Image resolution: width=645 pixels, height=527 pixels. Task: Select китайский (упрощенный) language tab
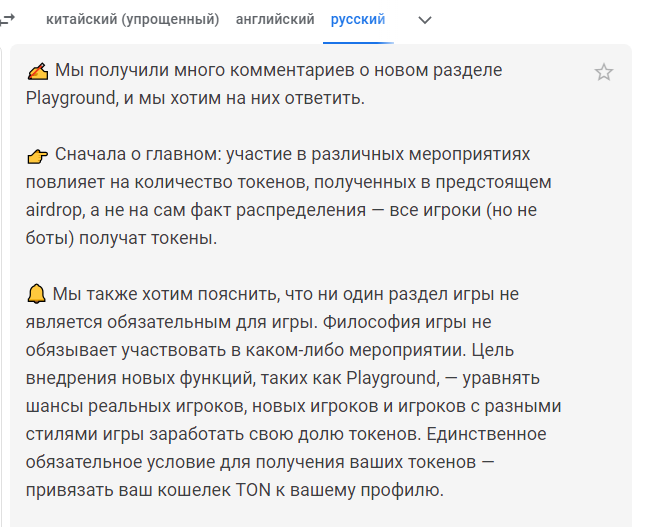pyautogui.click(x=132, y=19)
